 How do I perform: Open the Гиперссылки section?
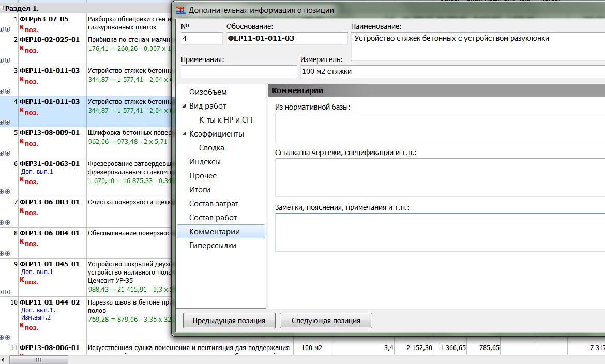tap(213, 246)
